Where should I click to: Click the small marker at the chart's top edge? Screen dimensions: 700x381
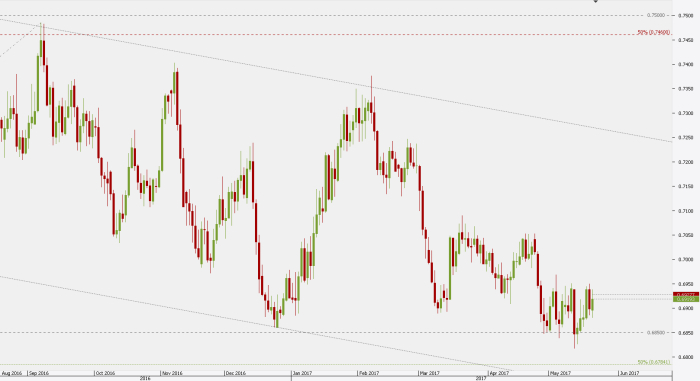click(x=595, y=1)
